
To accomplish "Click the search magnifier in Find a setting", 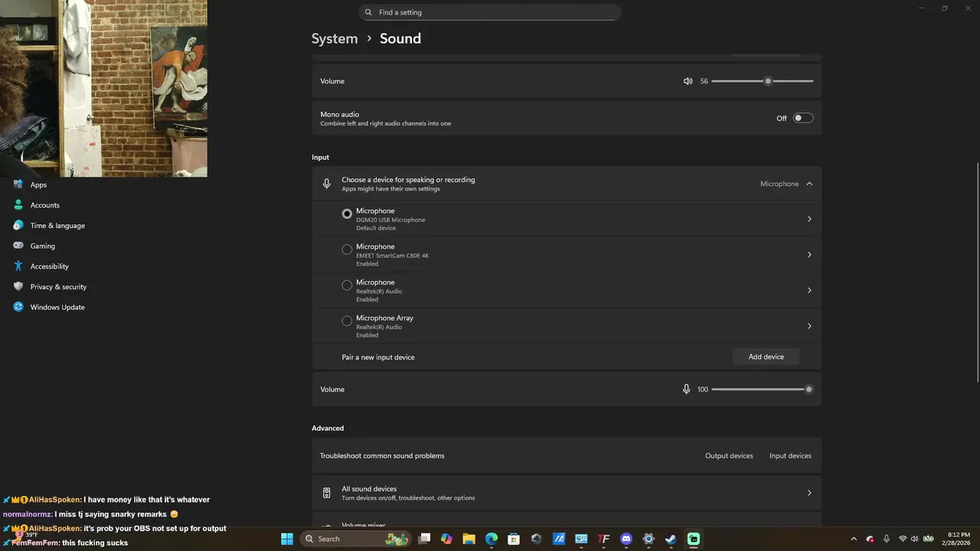I will tap(368, 12).
